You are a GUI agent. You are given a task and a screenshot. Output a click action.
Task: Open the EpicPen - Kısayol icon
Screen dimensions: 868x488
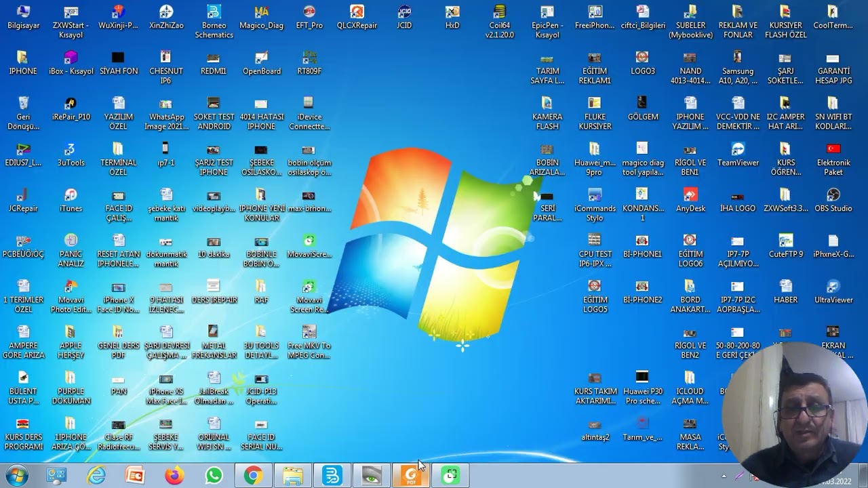point(547,22)
